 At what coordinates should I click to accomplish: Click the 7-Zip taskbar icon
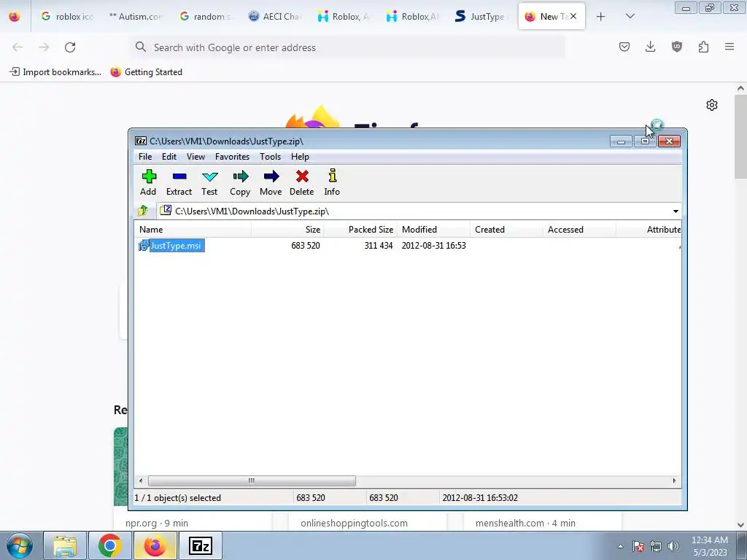201,545
